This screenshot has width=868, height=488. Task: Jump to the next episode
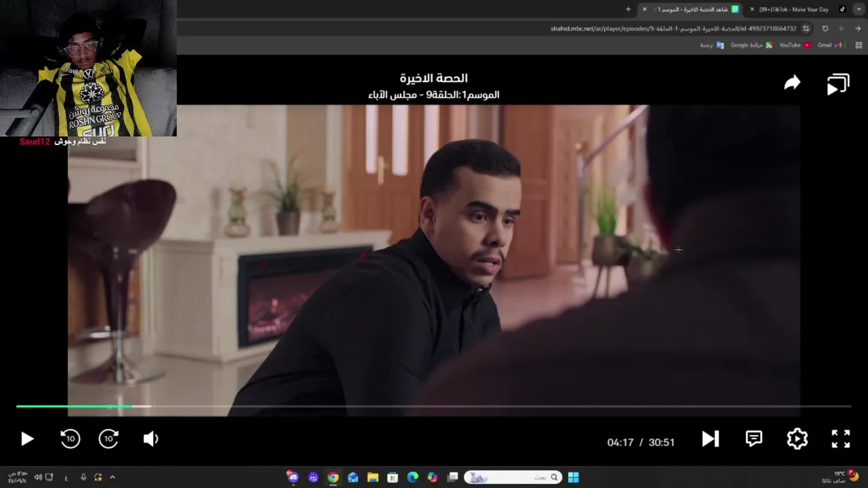710,439
